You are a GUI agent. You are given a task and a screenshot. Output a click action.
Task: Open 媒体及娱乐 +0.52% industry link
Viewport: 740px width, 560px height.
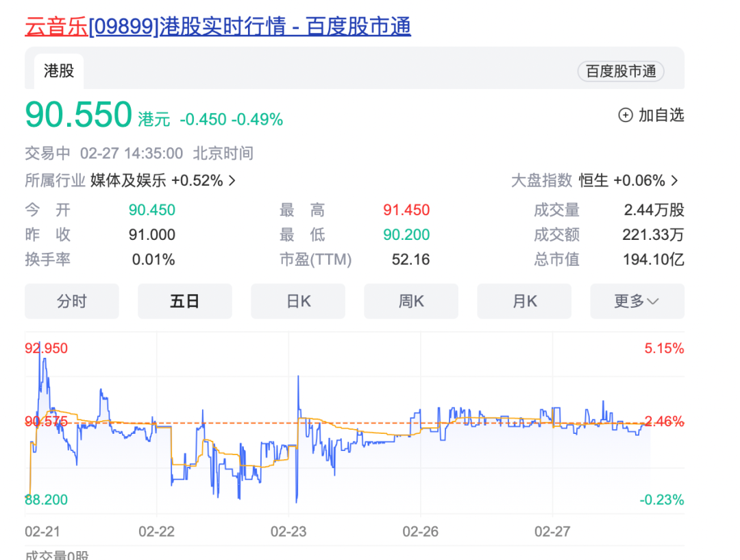157,180
